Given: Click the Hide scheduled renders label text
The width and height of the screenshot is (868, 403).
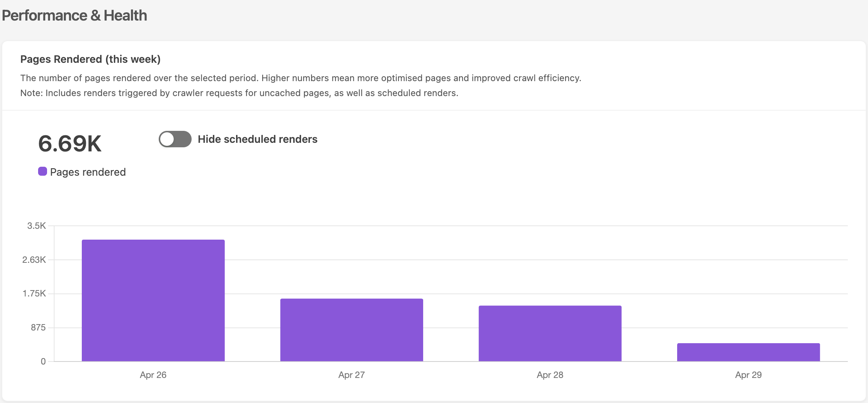Looking at the screenshot, I should [x=257, y=139].
